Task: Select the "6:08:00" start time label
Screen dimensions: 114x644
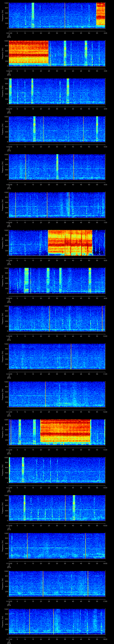Action: [9, 298]
